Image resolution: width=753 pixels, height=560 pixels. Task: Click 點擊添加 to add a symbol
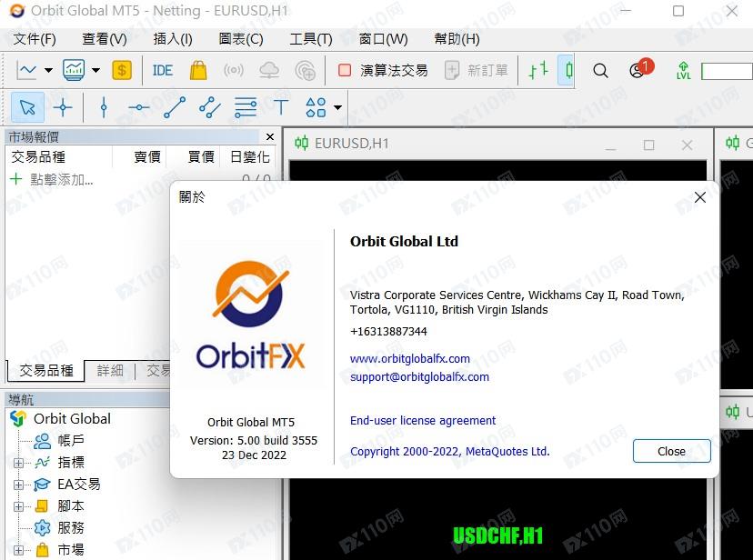coord(62,180)
